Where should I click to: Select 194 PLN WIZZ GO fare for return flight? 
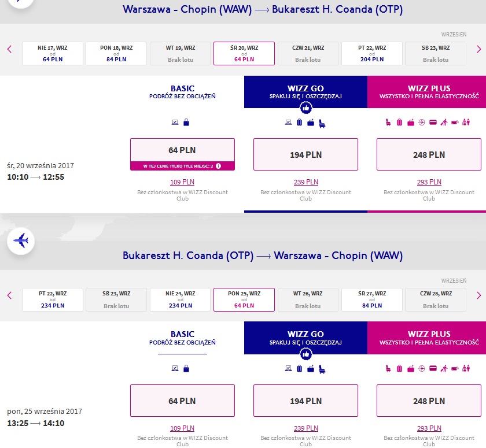tap(305, 401)
